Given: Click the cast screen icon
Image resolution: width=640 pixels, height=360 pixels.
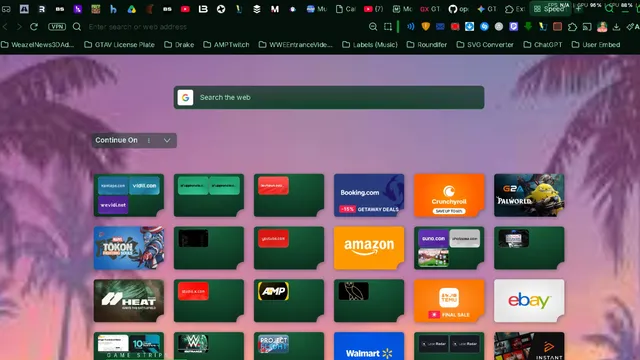Looking at the screenshot, I should click(587, 27).
